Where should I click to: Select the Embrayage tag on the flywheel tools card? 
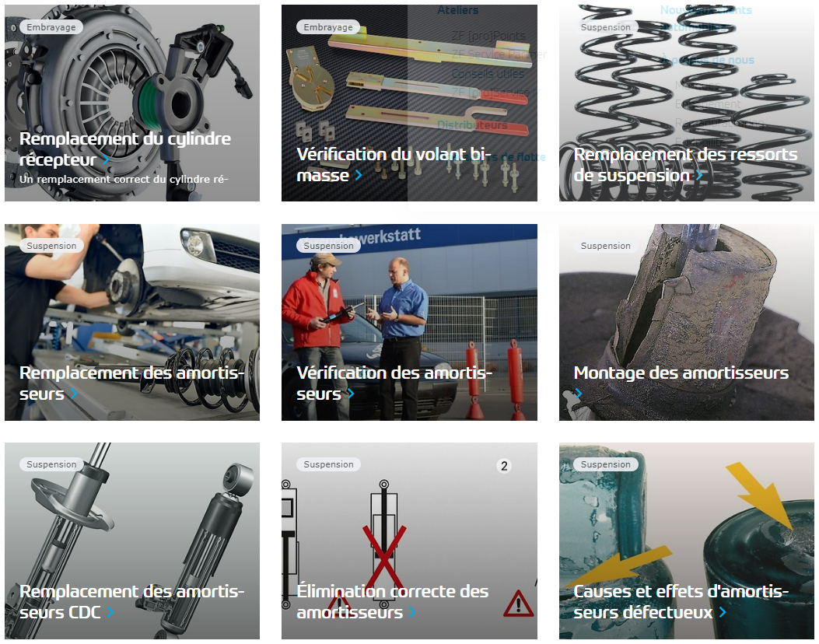pyautogui.click(x=328, y=27)
